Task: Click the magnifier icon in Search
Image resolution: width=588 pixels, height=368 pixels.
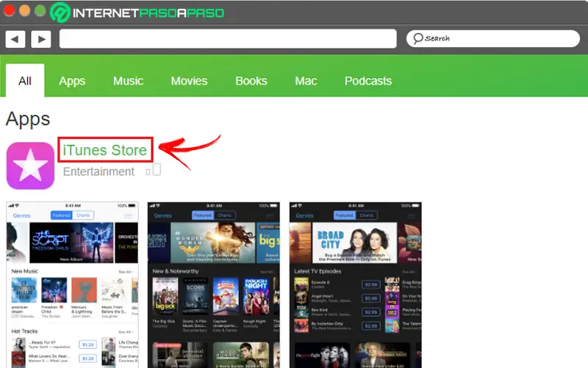Action: 417,38
